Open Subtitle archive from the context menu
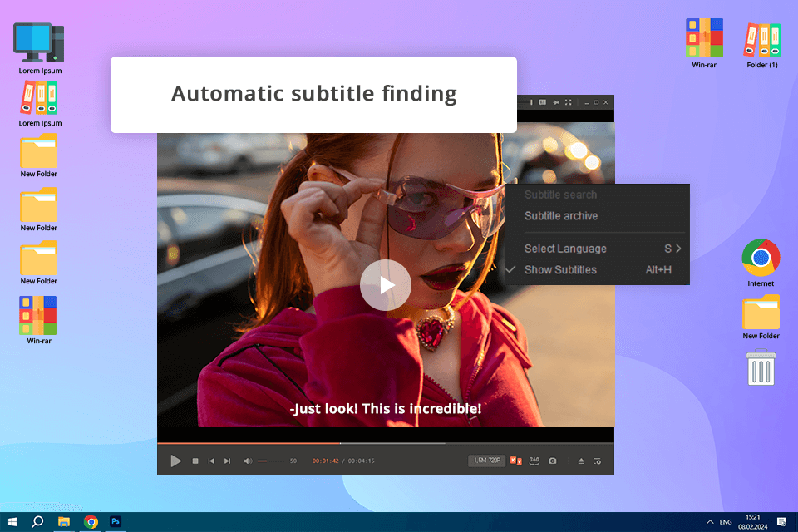 click(598, 216)
